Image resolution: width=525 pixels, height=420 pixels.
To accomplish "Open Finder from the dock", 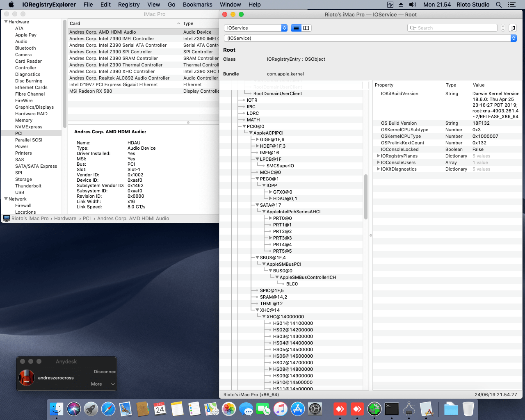I will coord(57,409).
